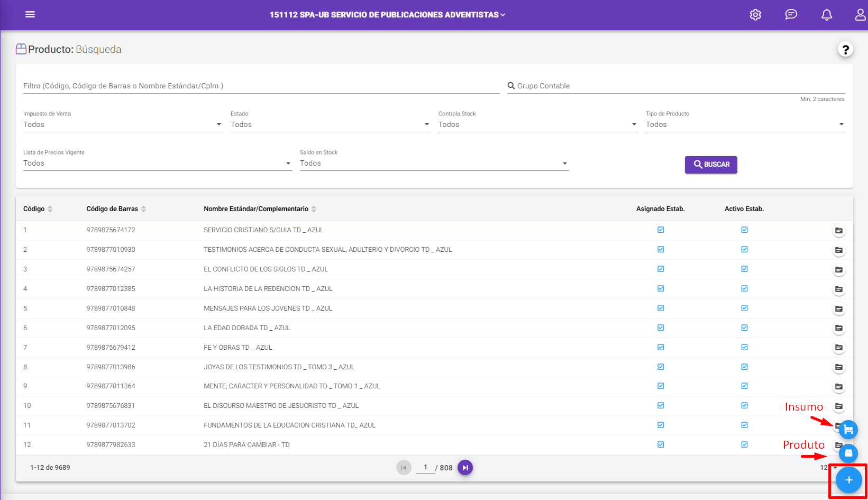Open detail of MENSAJES PARA LOS JOVENES row

[x=838, y=309]
